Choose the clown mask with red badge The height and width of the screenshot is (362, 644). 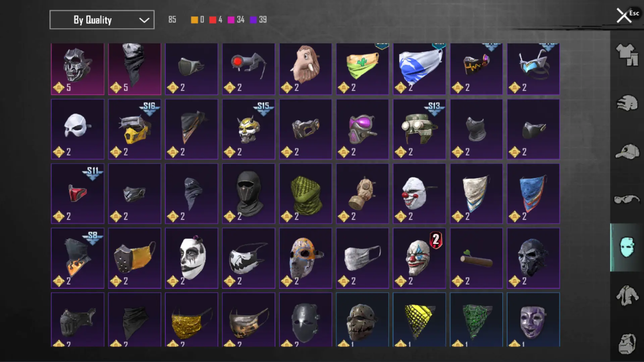(419, 258)
